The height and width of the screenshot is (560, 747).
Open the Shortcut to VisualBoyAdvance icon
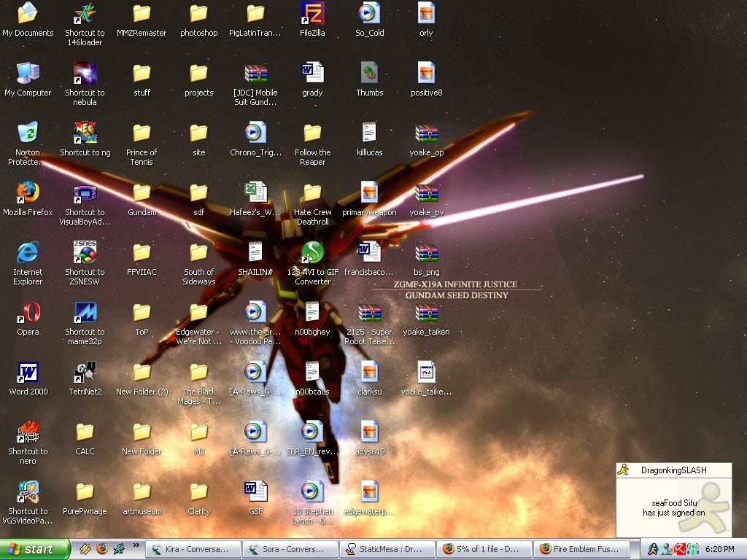click(x=85, y=194)
